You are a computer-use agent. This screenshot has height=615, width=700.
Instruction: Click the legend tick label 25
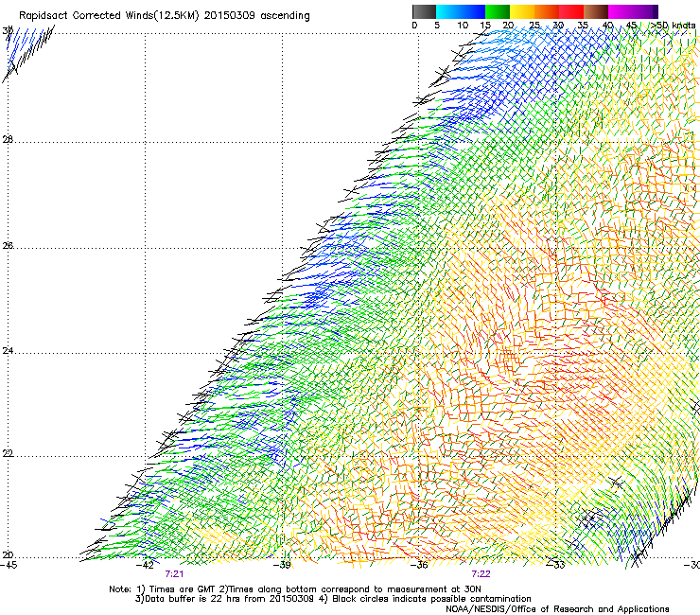click(x=534, y=26)
